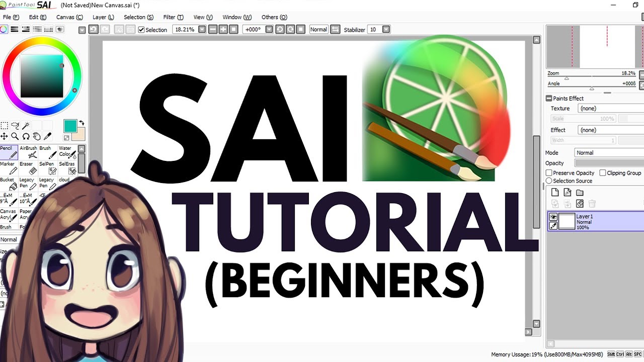Swap foreground and background colors
Viewport: 644px width, 362px height.
[82, 123]
